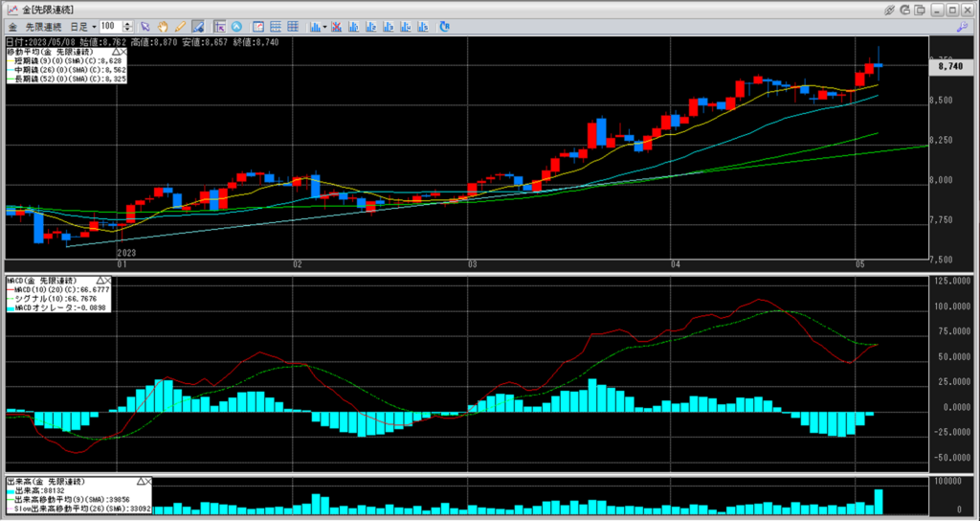Toggle the single-pane chart layout icon
The width and height of the screenshot is (980, 521).
[258, 26]
